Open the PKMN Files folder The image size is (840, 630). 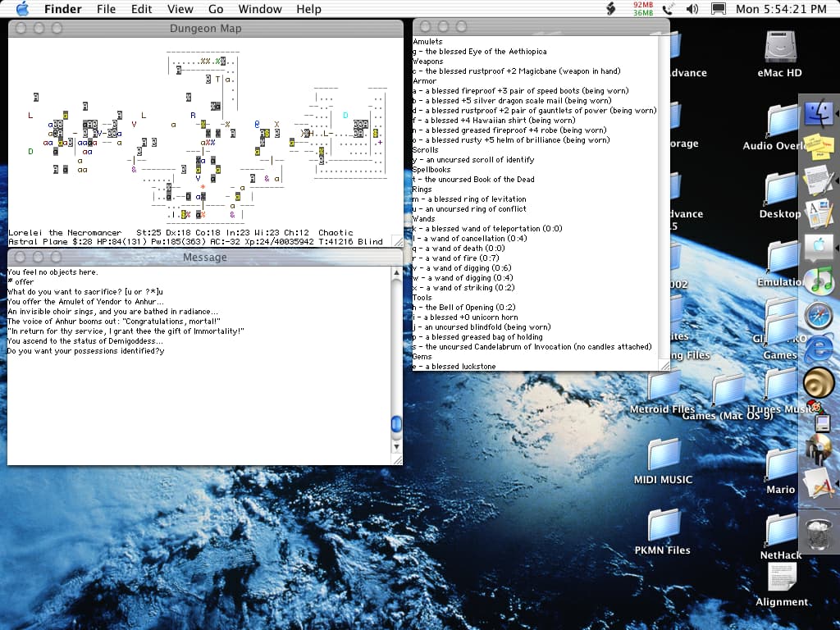[663, 525]
